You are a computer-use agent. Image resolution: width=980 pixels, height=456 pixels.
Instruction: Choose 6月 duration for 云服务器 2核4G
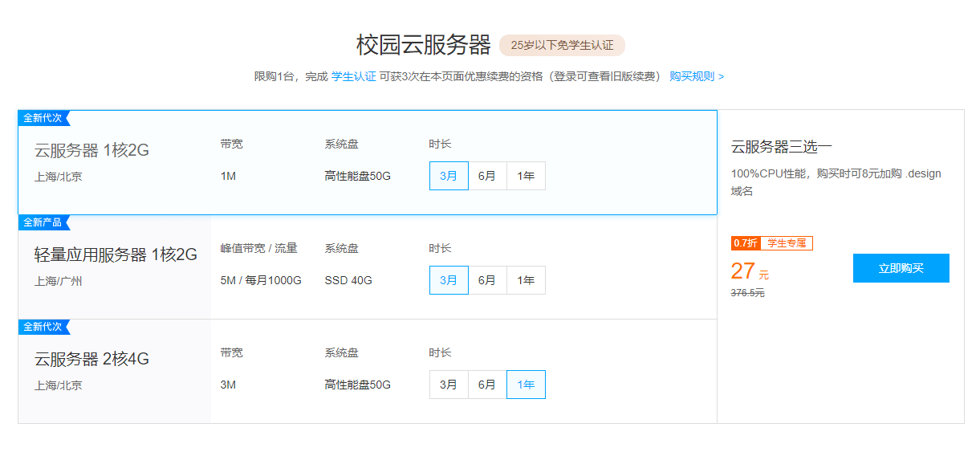(x=487, y=385)
